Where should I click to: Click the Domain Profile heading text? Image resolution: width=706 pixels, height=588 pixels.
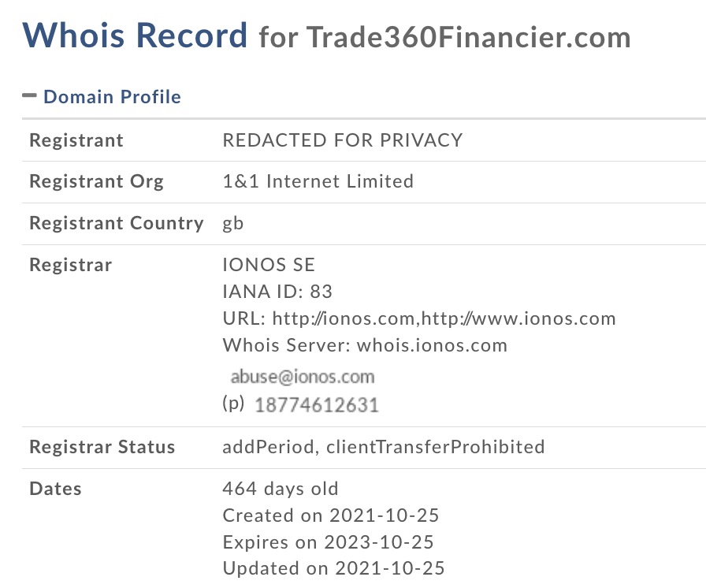pos(112,97)
